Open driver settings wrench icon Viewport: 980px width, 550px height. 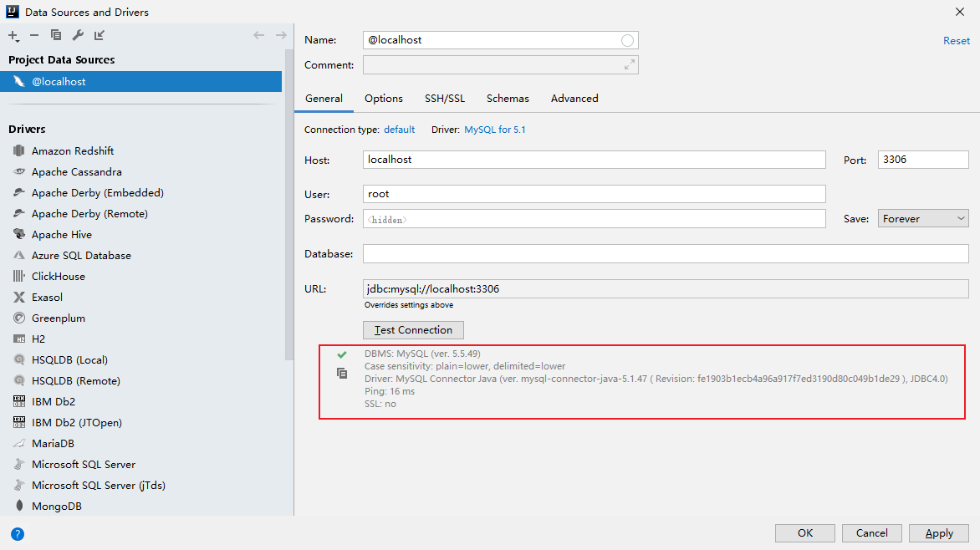tap(78, 35)
